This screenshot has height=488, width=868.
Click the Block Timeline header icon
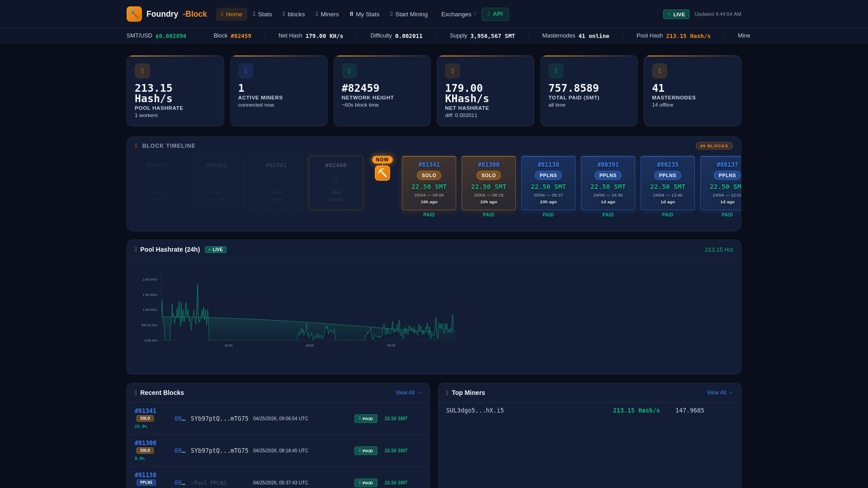click(x=136, y=146)
